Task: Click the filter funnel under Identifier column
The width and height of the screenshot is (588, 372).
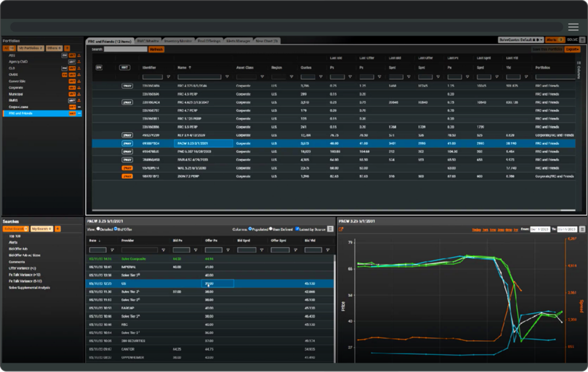Action: (x=168, y=76)
